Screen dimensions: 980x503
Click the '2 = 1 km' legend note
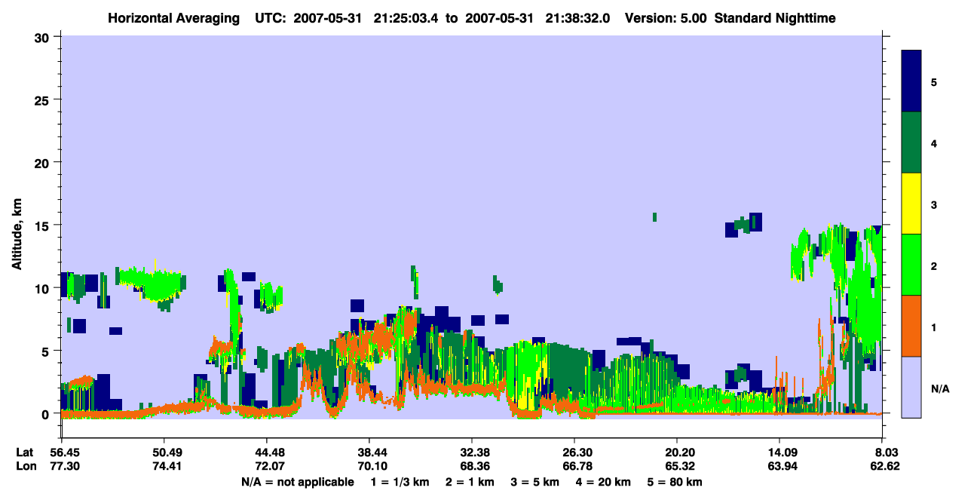tap(470, 482)
